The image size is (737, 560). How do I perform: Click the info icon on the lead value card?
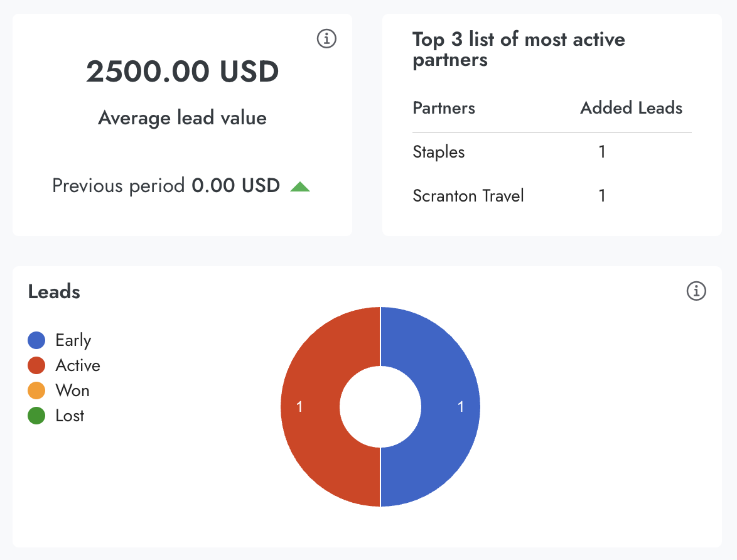point(326,38)
